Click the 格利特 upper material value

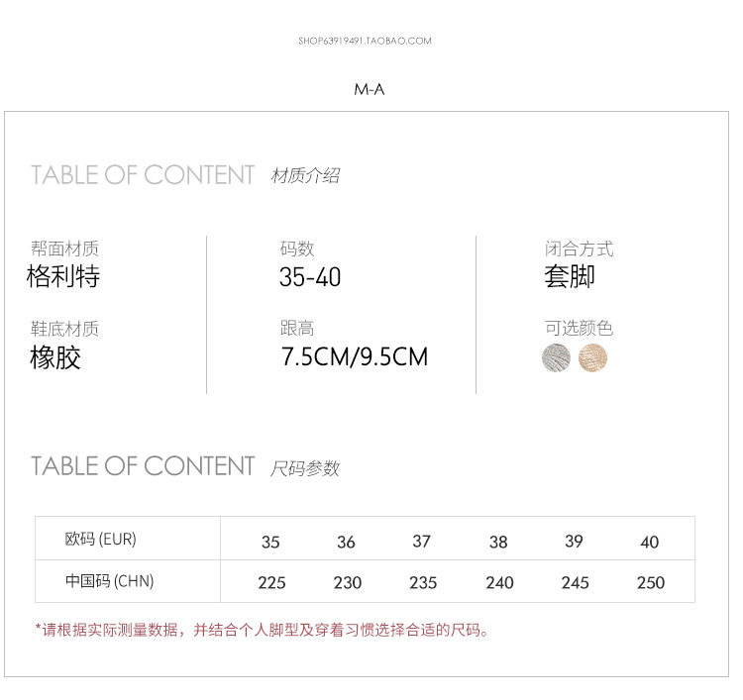click(x=63, y=276)
